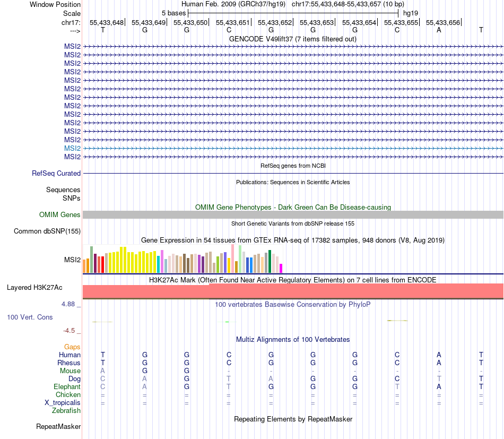Select the Dog alignment row label
This screenshot has height=439, width=504.
click(74, 379)
